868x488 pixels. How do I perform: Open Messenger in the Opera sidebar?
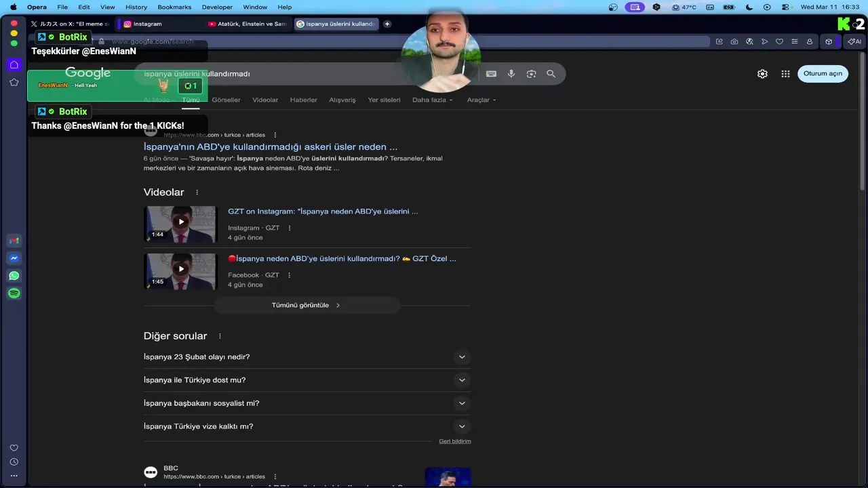click(x=14, y=258)
